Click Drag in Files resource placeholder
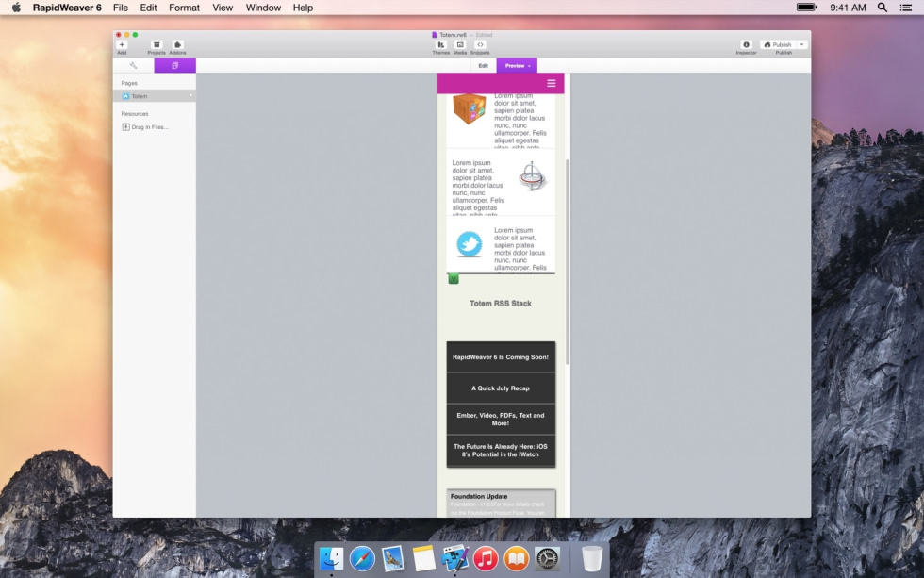Screen dimensions: 924x578 145,126
